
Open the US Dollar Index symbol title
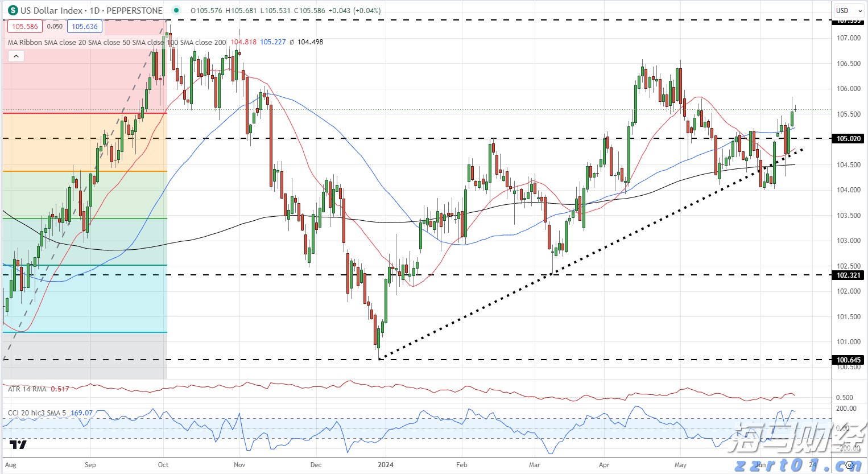(92, 10)
